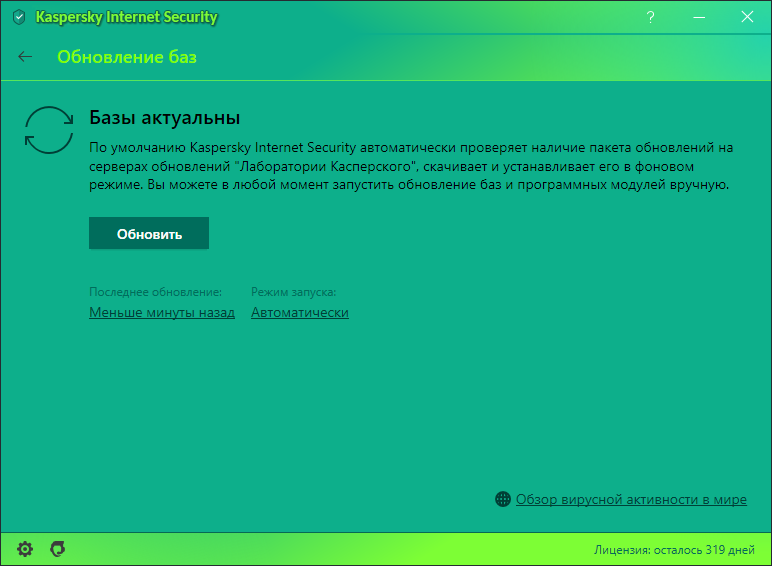Click license status Лицензия: осталось 319 дней

[x=674, y=550]
